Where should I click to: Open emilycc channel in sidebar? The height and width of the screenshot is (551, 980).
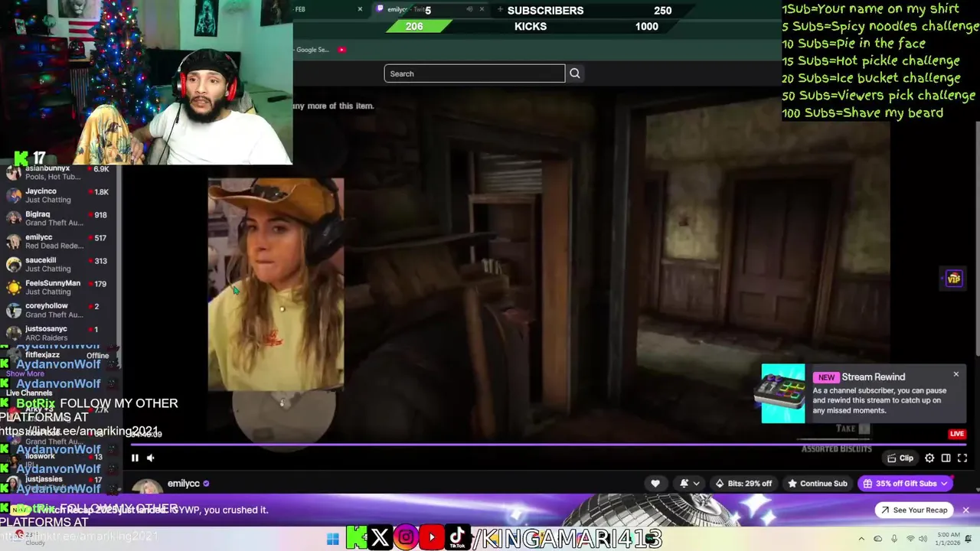tap(59, 241)
